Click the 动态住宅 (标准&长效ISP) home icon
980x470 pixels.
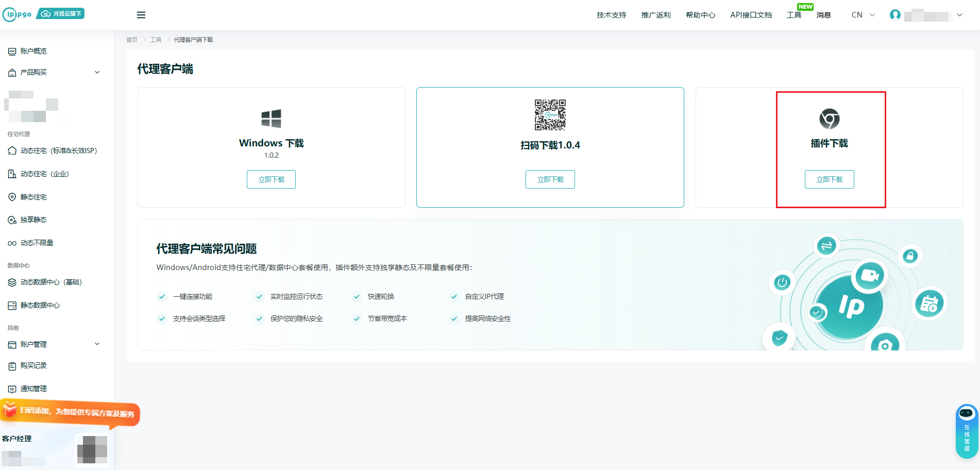pos(12,150)
